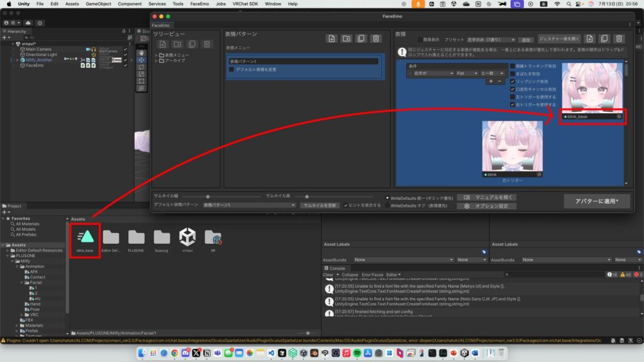Click the サムネイルを更新 button

coord(320,206)
